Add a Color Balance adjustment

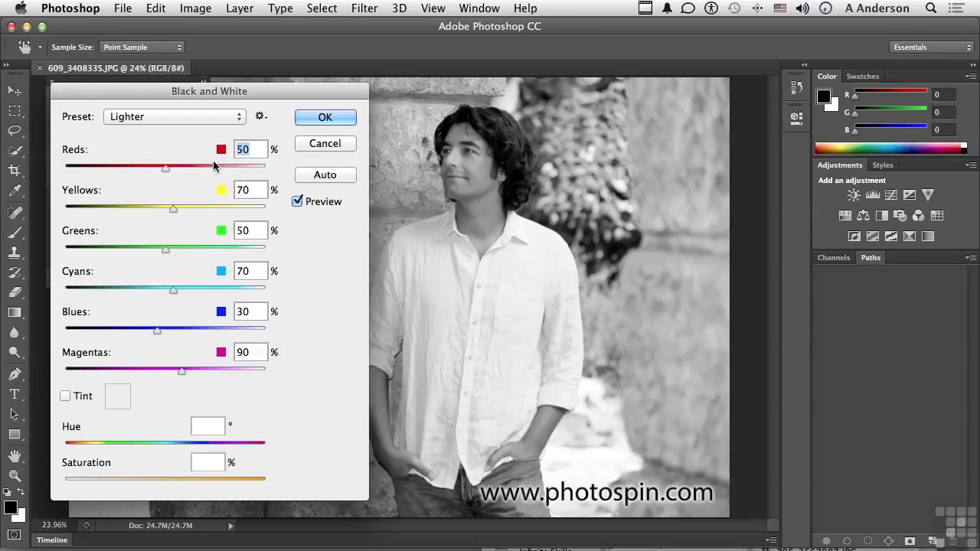pyautogui.click(x=864, y=216)
